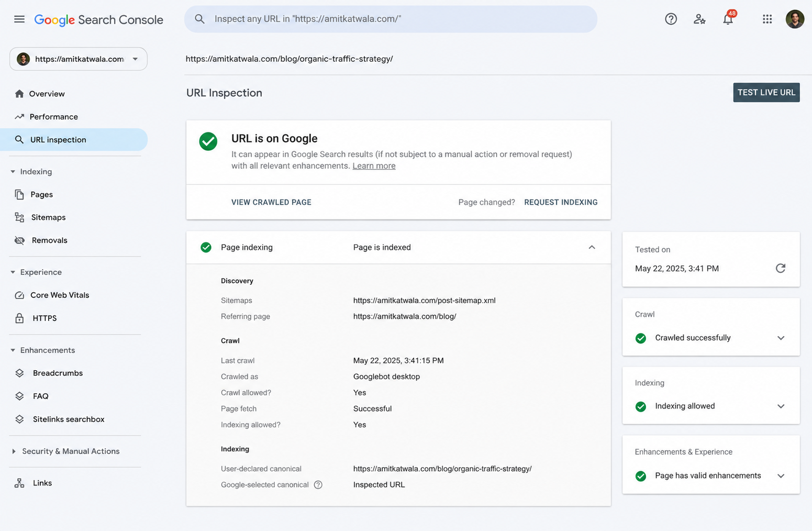The image size is (812, 531).
Task: Expand the Crawled successfully card
Action: pyautogui.click(x=781, y=338)
